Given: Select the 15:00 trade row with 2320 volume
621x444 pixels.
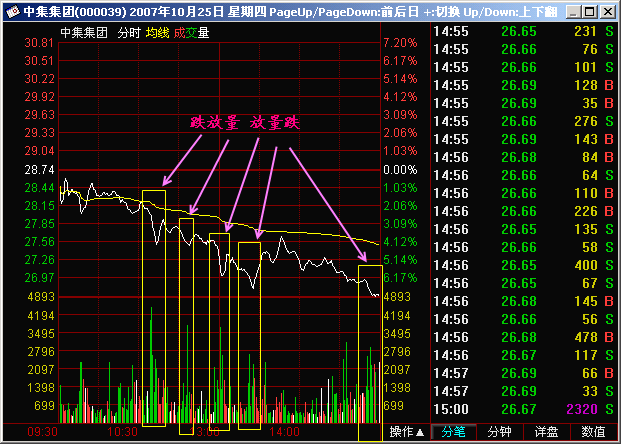Looking at the screenshot, I should click(x=523, y=409).
